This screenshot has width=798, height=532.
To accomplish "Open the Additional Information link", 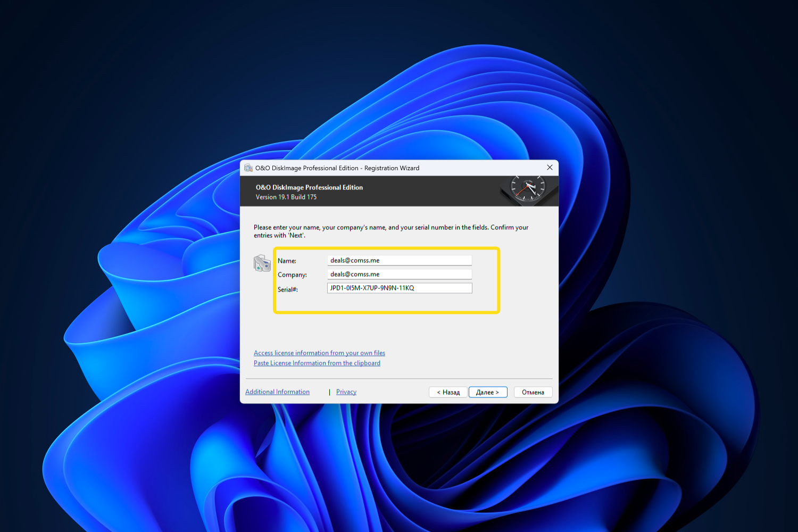I will (277, 392).
